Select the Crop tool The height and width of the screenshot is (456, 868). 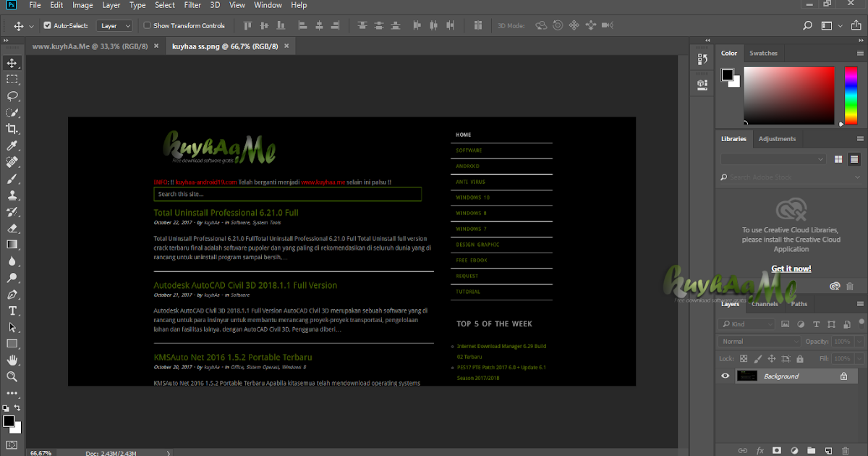point(12,129)
